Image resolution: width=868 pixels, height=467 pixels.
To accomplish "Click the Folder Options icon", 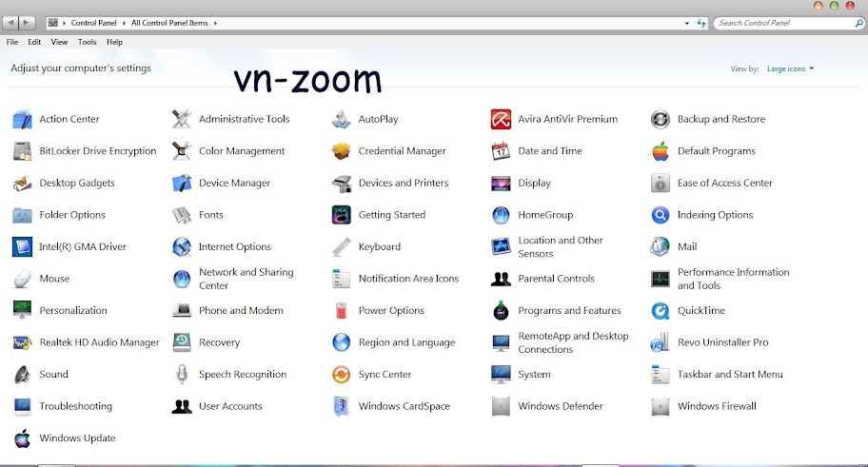I will 22,215.
